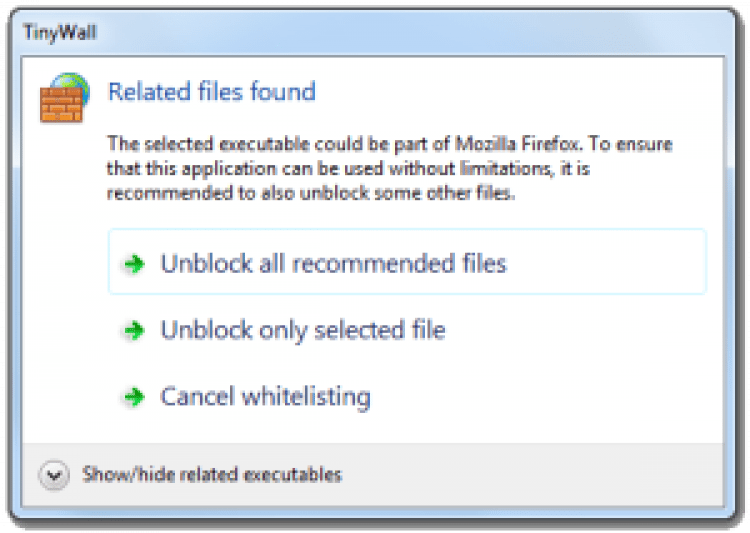
Task: Click green arrow beside Unblock only selected file
Action: pos(132,330)
